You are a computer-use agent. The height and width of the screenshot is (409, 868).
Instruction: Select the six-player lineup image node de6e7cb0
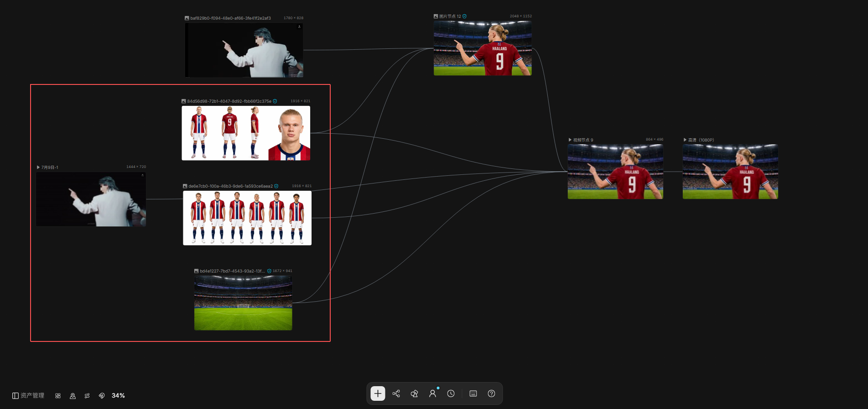(247, 218)
